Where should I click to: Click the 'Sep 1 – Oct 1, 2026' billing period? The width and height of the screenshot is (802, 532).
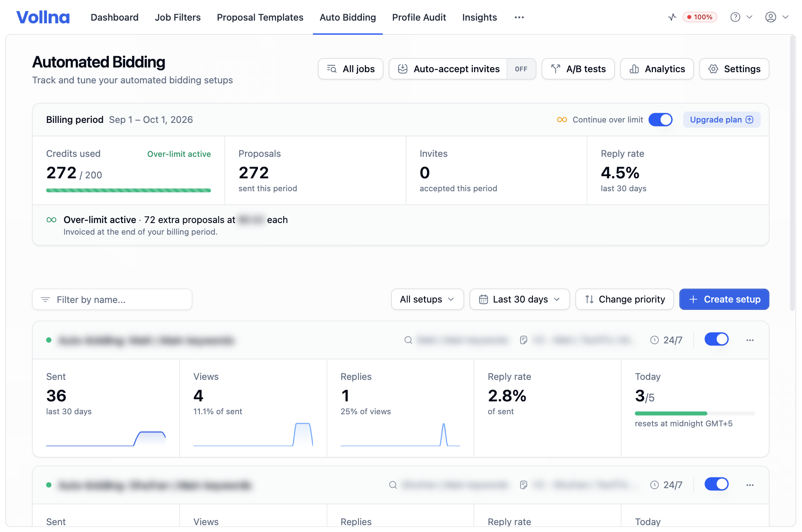151,120
